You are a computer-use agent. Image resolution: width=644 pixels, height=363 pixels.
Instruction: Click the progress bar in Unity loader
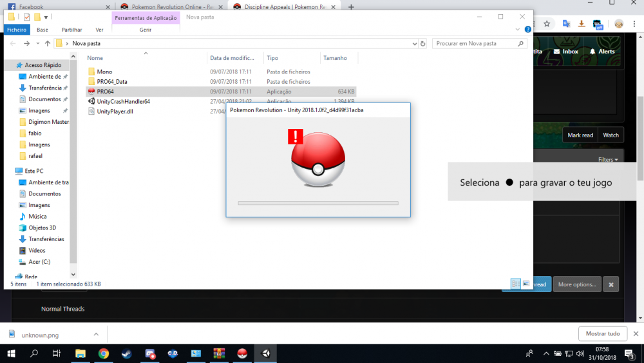point(318,203)
